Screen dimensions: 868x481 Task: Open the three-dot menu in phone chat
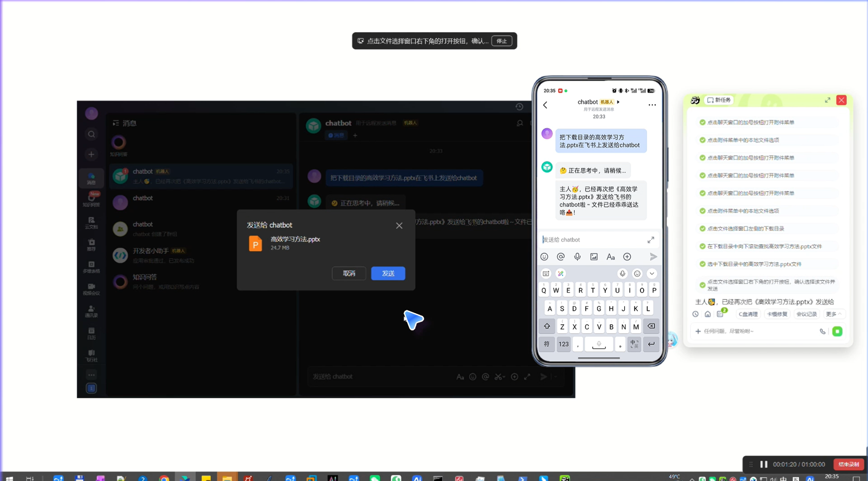pos(652,105)
